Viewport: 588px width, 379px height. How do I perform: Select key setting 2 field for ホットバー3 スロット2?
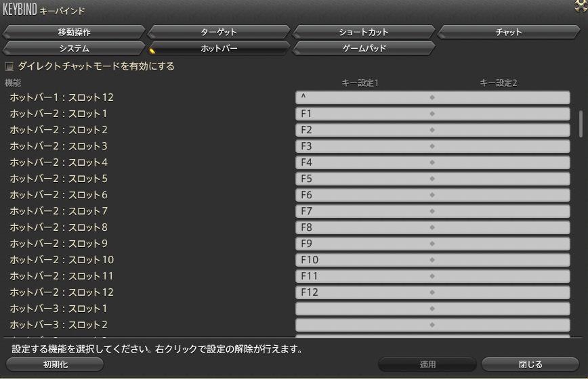(x=501, y=325)
